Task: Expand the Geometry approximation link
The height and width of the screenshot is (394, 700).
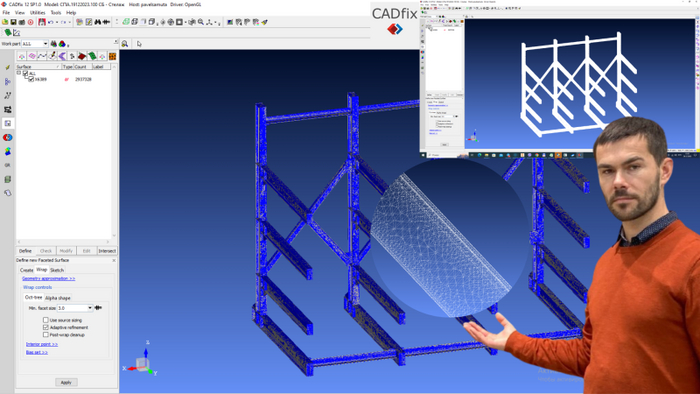Action: [x=49, y=278]
